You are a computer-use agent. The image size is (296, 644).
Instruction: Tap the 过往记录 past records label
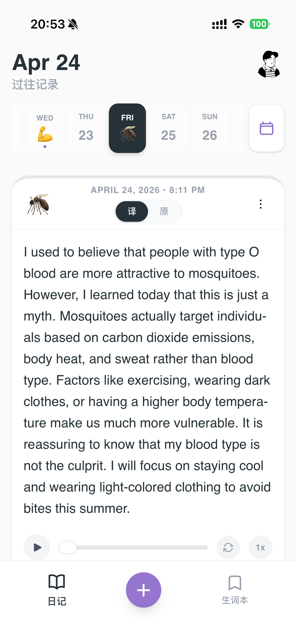point(35,84)
